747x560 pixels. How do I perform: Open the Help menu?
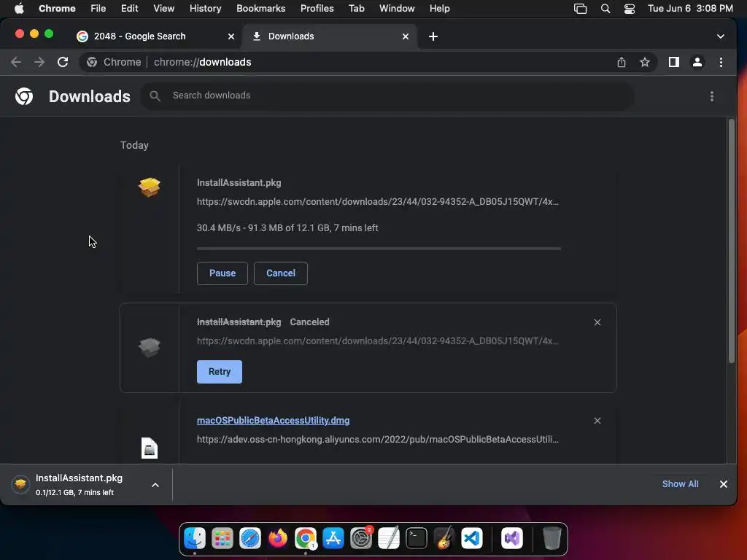439,9
